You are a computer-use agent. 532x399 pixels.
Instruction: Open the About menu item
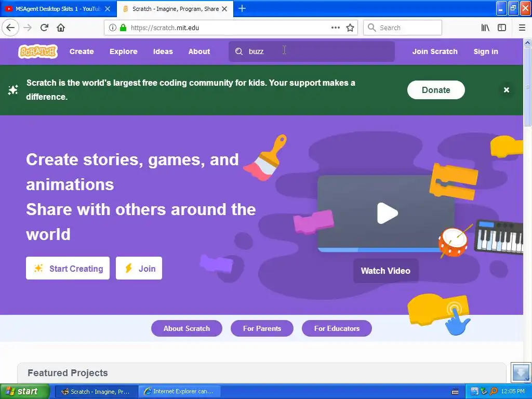(x=199, y=51)
